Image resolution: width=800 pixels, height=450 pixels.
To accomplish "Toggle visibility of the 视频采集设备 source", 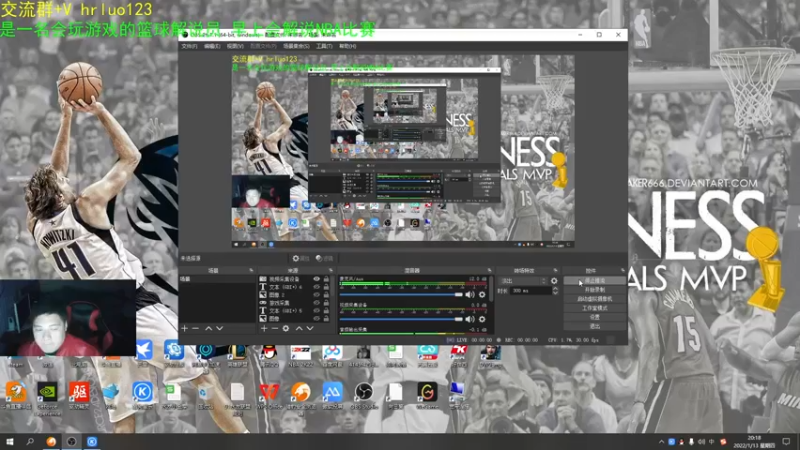I will 316,279.
